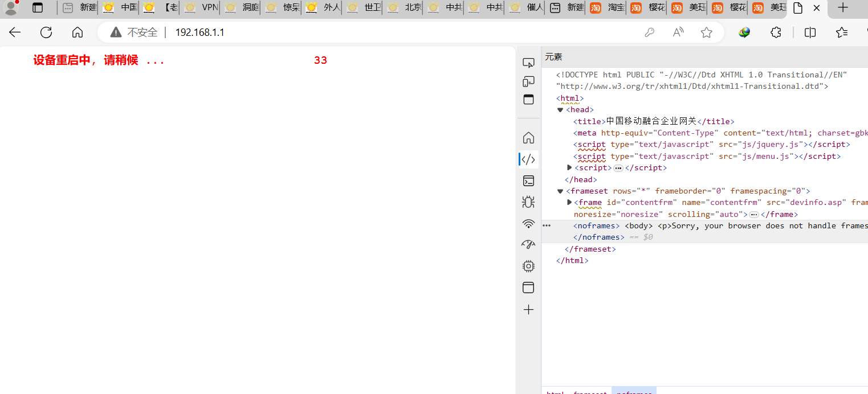Viewport: 868px width, 394px height.
Task: Open the Favorites list icon
Action: coord(842,32)
